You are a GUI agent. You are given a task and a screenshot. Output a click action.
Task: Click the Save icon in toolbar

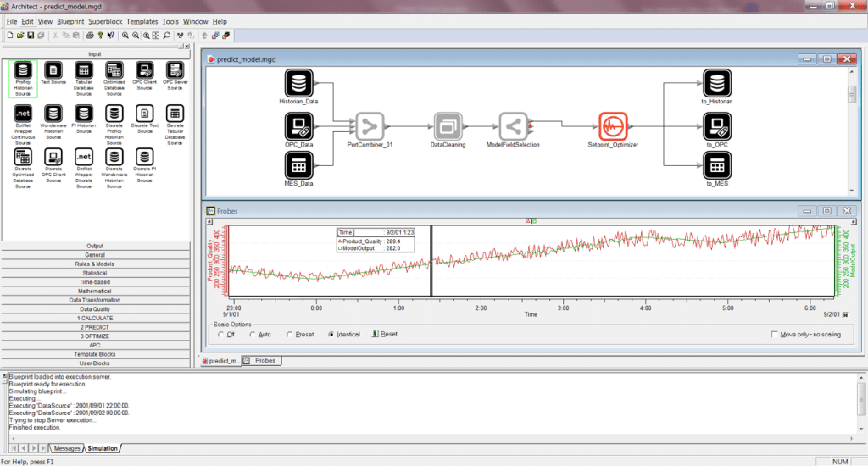click(31, 36)
